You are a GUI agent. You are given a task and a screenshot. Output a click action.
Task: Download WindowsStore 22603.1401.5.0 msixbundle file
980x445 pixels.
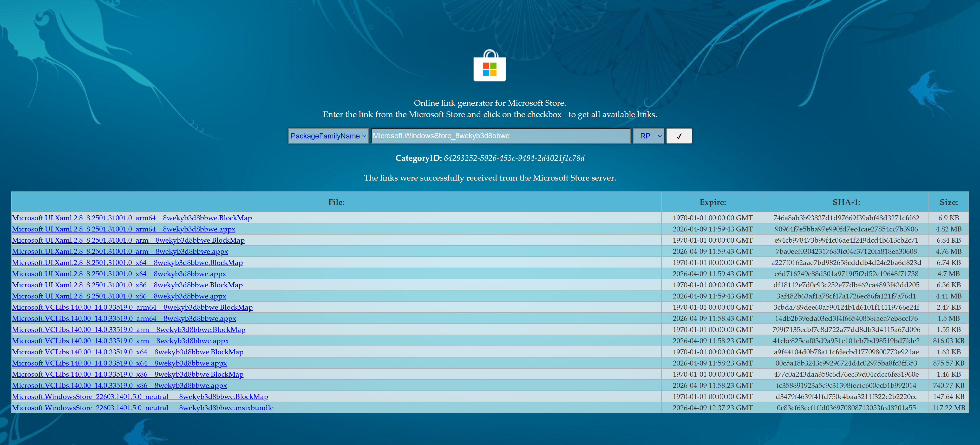point(143,408)
